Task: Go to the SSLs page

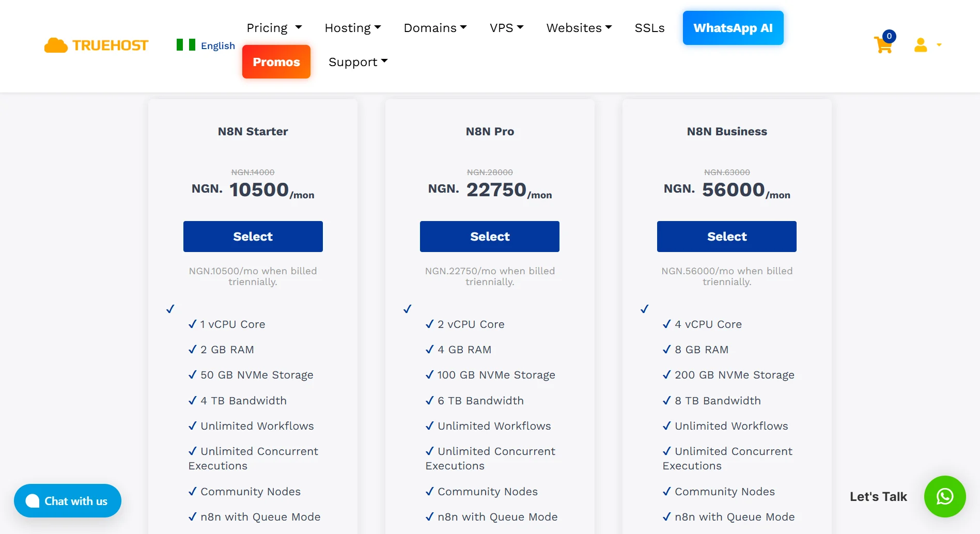Action: pyautogui.click(x=649, y=28)
